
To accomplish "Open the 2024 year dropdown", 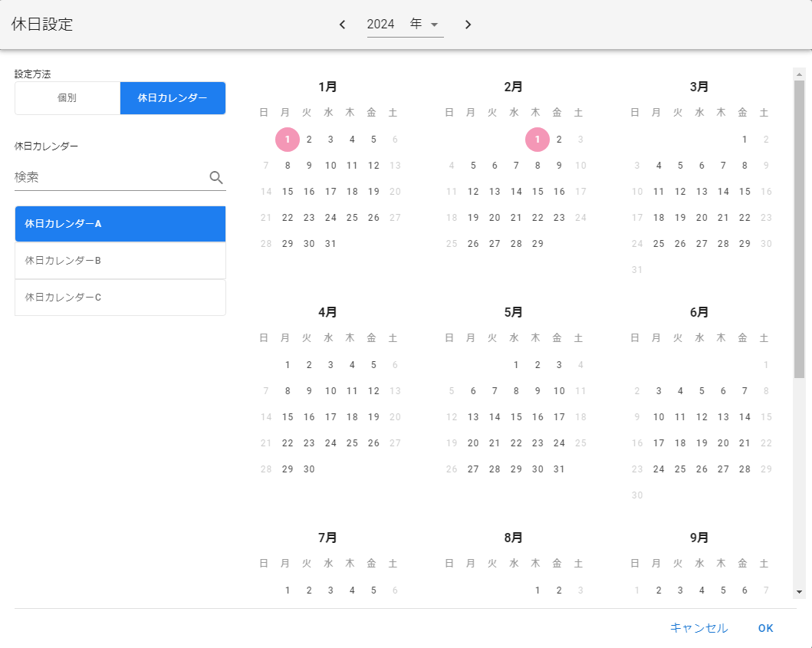I will (405, 25).
